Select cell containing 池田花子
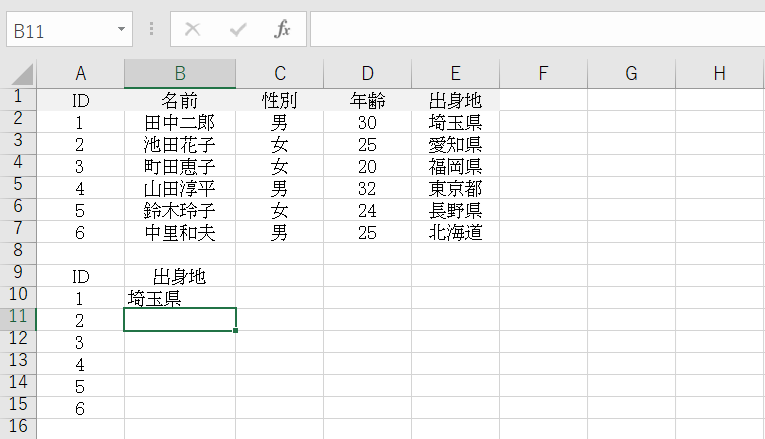The image size is (765, 439). (180, 144)
